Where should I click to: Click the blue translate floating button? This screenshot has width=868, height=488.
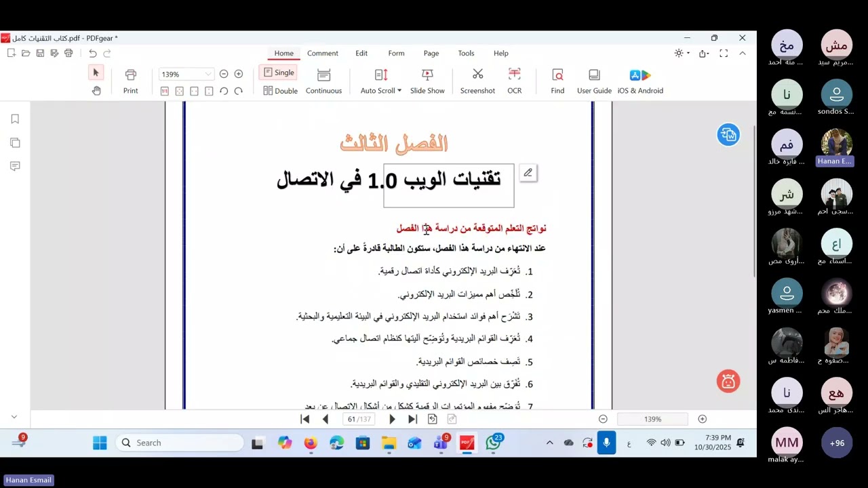coord(728,135)
